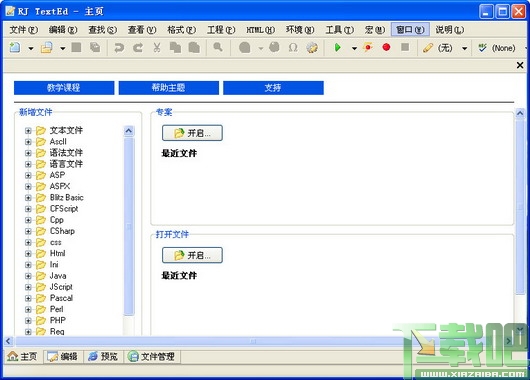Open the dropdown next to green Play

tap(354, 48)
